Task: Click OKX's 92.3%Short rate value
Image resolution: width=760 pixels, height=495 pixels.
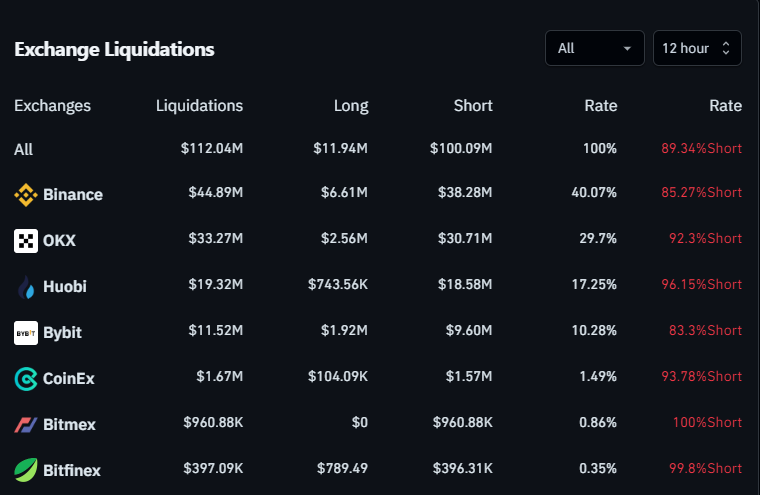Action: 706,240
